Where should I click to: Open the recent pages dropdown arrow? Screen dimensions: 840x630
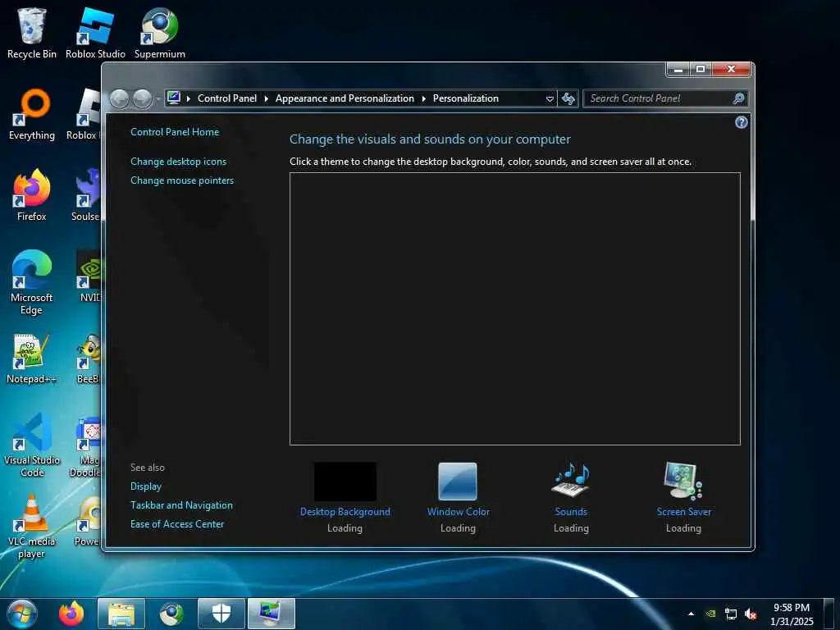point(158,99)
